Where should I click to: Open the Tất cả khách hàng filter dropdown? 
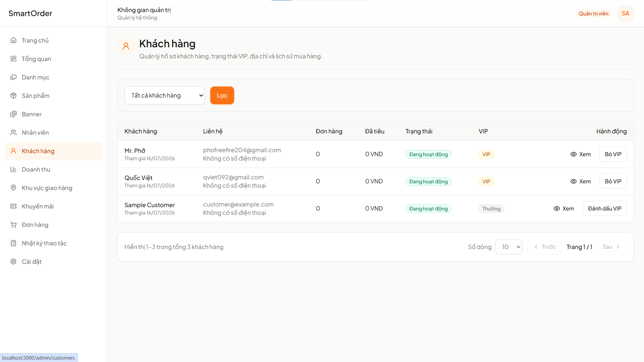pyautogui.click(x=164, y=96)
